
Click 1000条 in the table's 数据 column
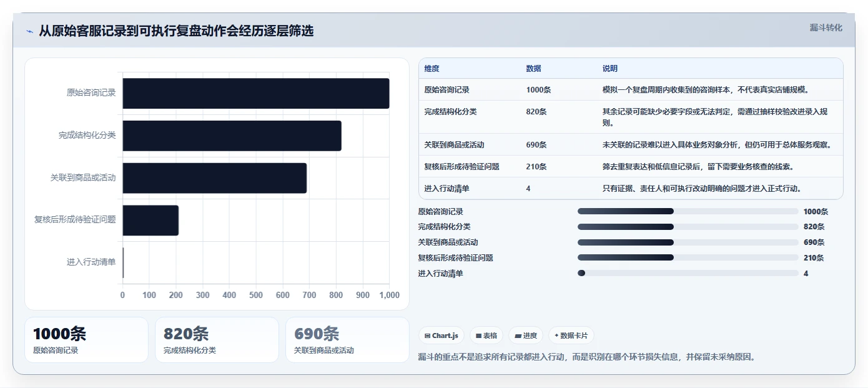click(538, 90)
